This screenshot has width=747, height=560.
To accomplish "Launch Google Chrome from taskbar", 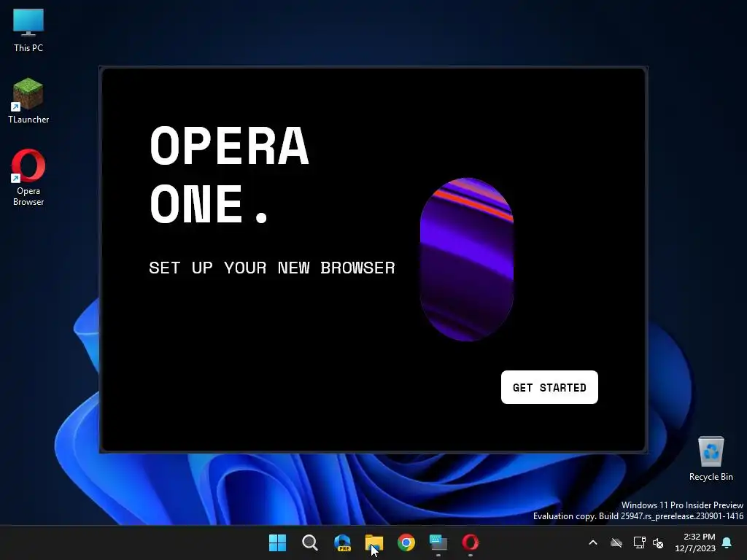I will click(406, 542).
